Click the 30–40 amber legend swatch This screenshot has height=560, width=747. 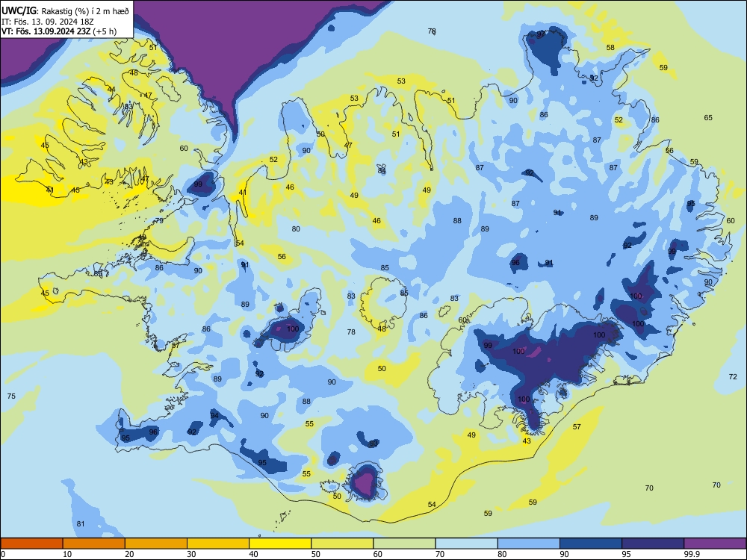tap(218, 544)
